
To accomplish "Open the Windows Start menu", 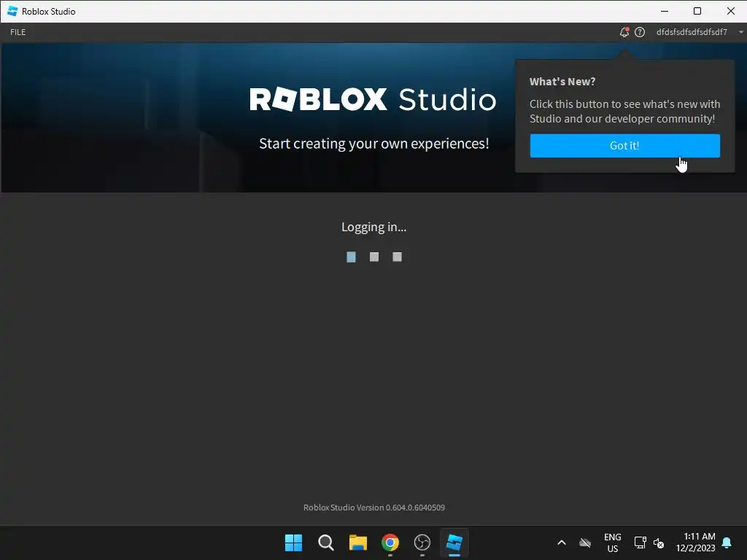I will pos(293,542).
